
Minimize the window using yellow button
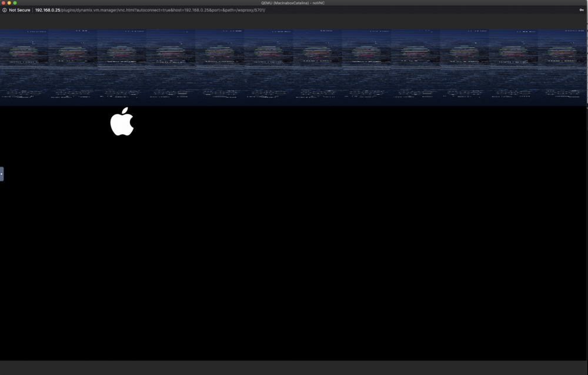click(9, 3)
